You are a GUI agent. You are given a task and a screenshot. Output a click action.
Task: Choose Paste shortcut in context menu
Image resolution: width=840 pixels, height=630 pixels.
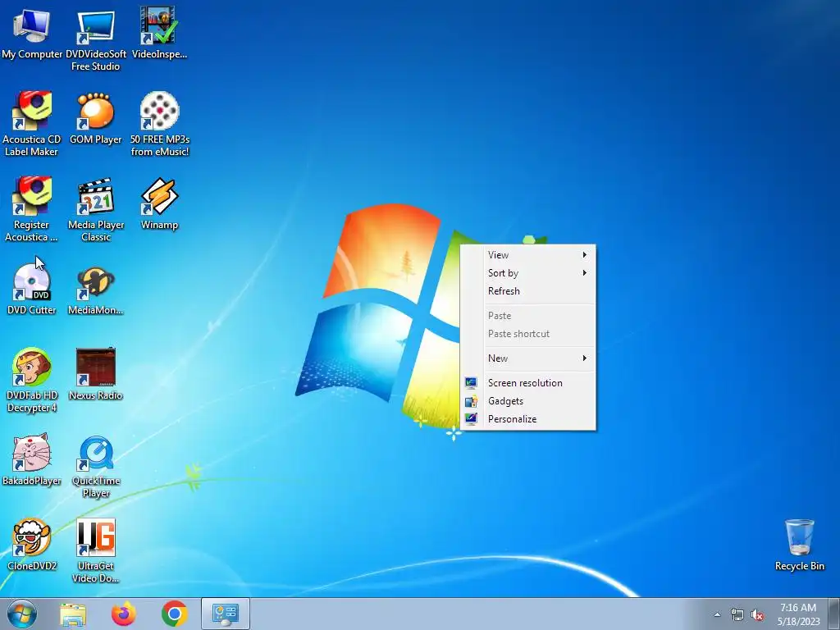click(527, 334)
